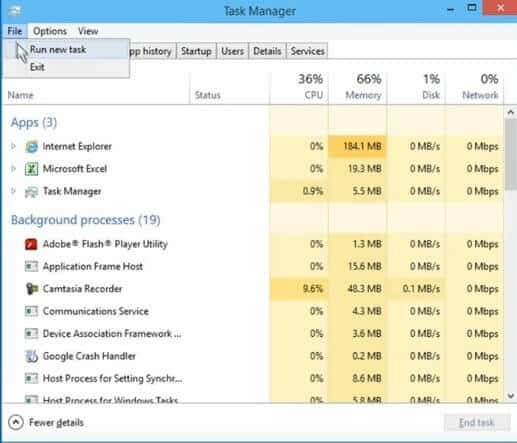Click Host Process for Setting Synchr... name
Image resolution: width=517 pixels, height=443 pixels.
112,378
